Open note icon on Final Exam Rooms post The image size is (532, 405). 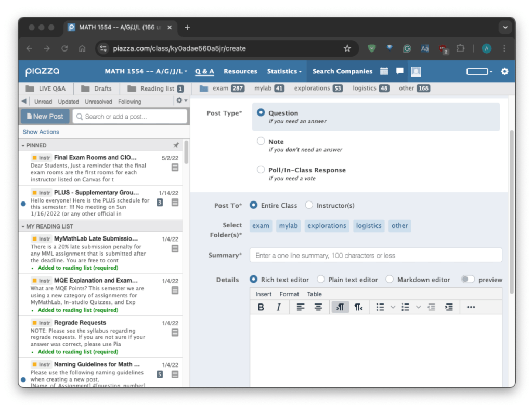(x=175, y=168)
